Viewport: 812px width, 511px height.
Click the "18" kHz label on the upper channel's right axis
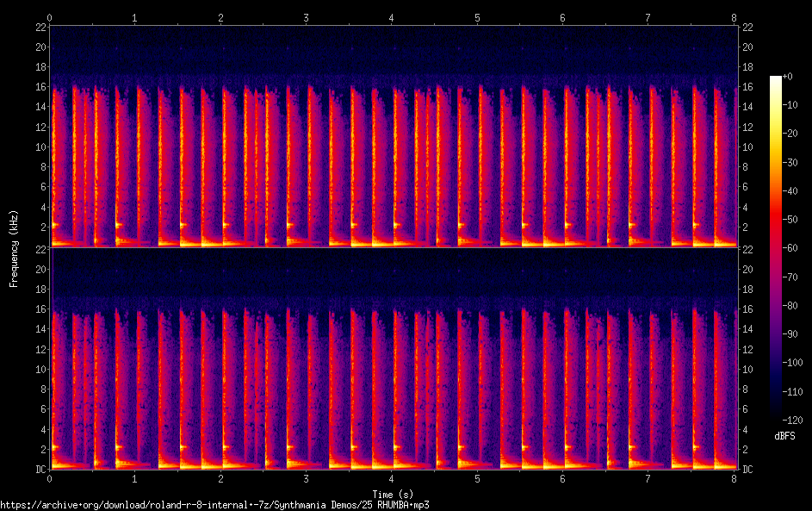[x=747, y=67]
